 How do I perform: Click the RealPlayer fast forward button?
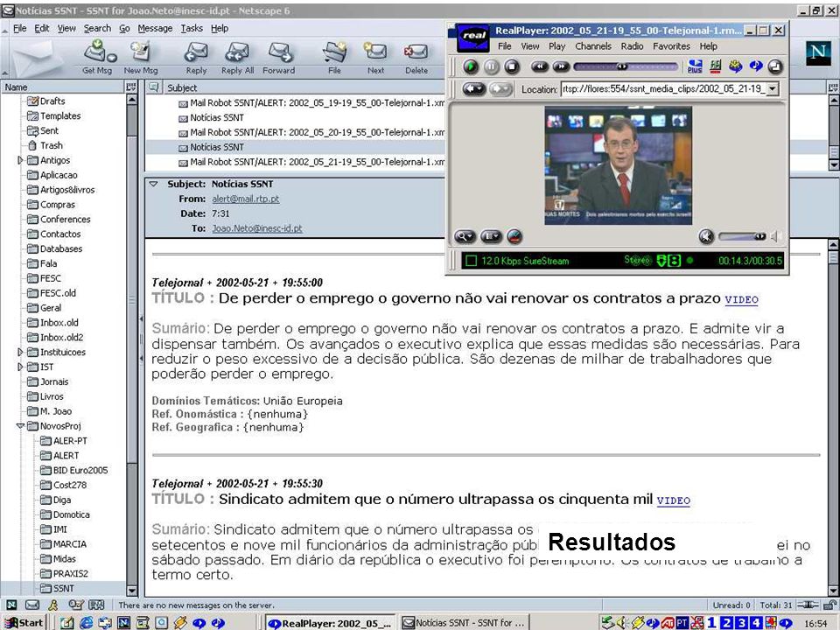point(560,66)
